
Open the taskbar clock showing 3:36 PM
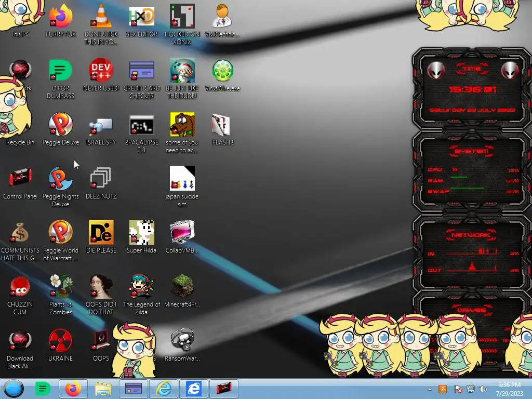click(509, 389)
